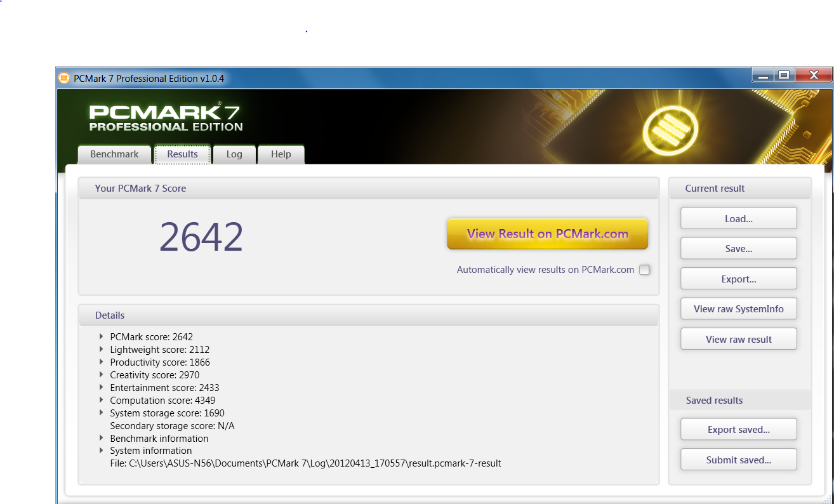Image resolution: width=834 pixels, height=504 pixels.
Task: Click the Entertainment score: 2433 text
Action: pos(164,388)
